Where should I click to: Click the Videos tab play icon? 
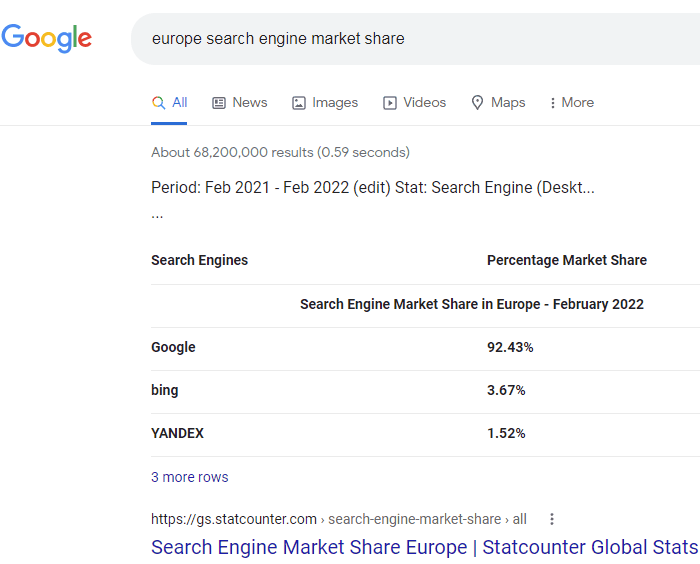pos(390,103)
